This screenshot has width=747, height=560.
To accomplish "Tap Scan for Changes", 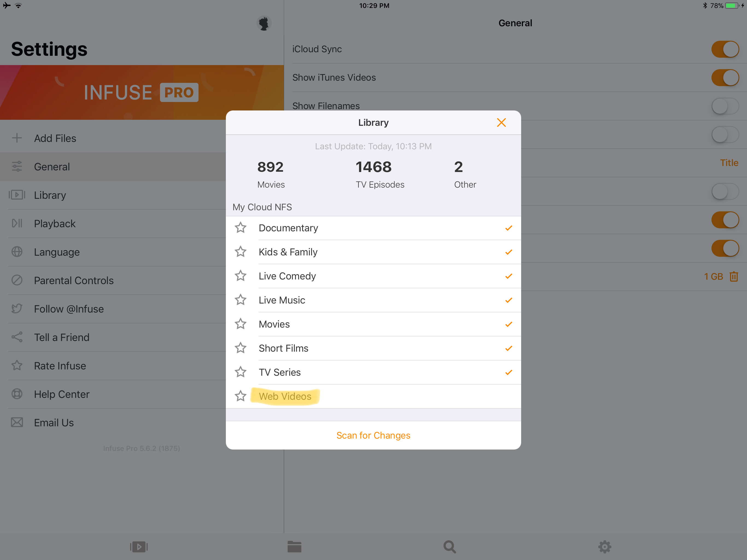I will click(373, 435).
